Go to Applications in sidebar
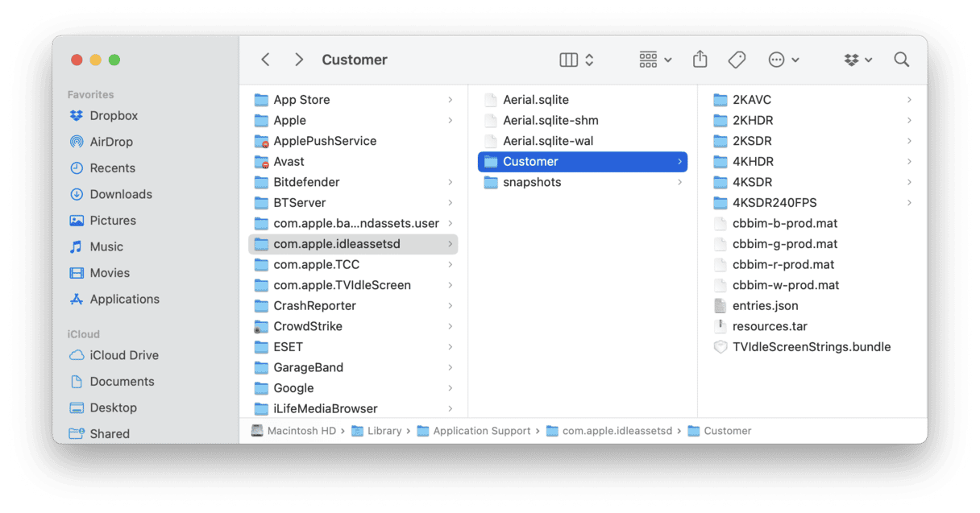This screenshot has width=980, height=513. click(x=124, y=299)
